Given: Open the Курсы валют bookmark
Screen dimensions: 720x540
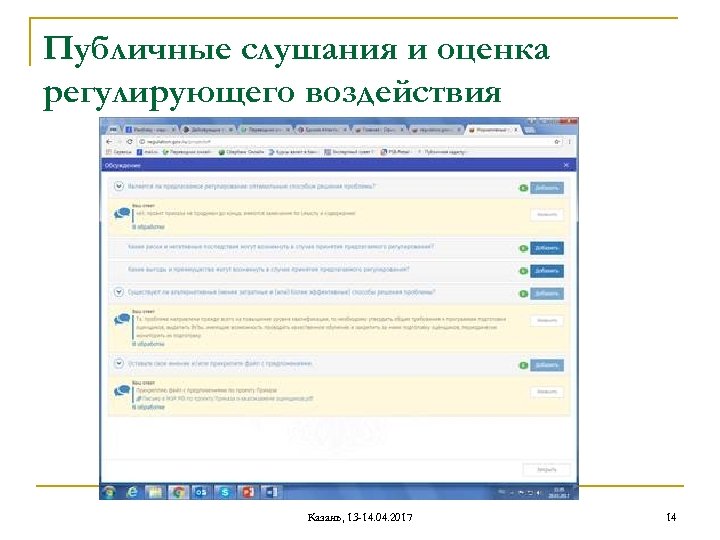Looking at the screenshot, I should 293,152.
